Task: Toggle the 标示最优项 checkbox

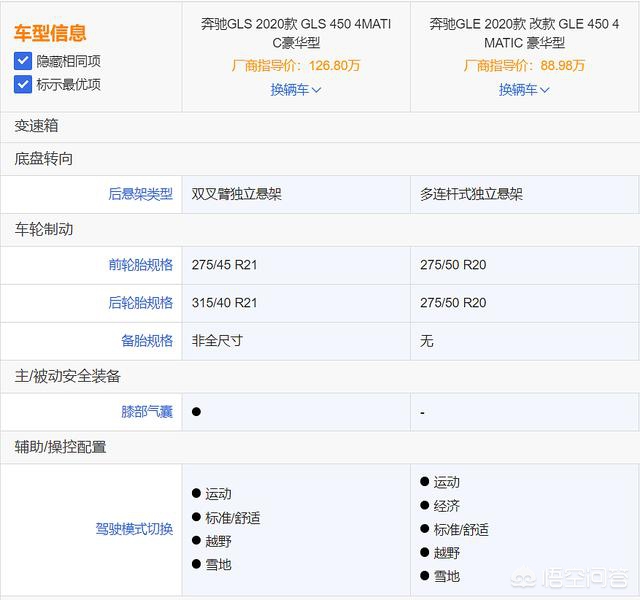Action: coord(23,84)
